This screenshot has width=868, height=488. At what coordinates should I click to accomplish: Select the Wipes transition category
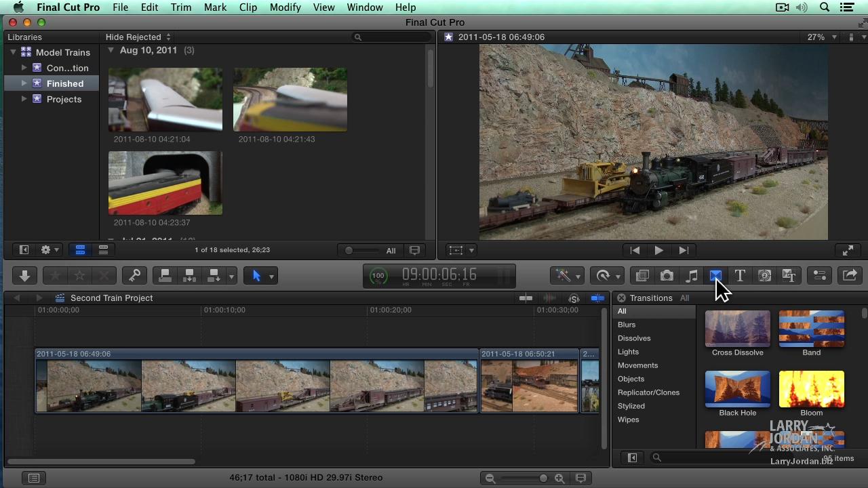point(654,420)
